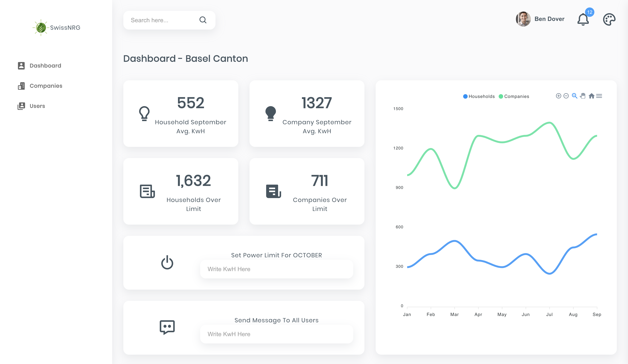628x364 pixels.
Task: Open Ben Dover profile menu
Action: tap(540, 19)
